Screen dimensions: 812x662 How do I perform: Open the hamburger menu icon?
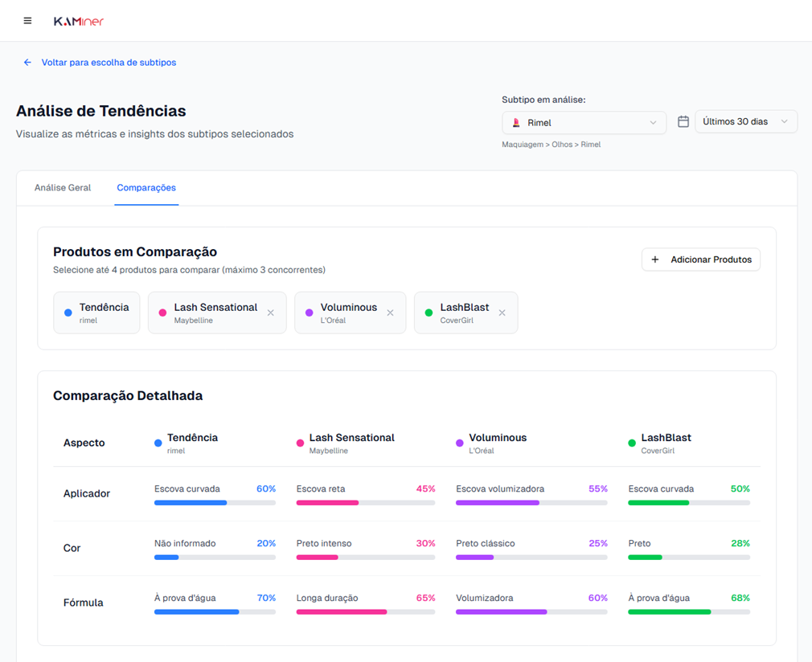pyautogui.click(x=27, y=21)
